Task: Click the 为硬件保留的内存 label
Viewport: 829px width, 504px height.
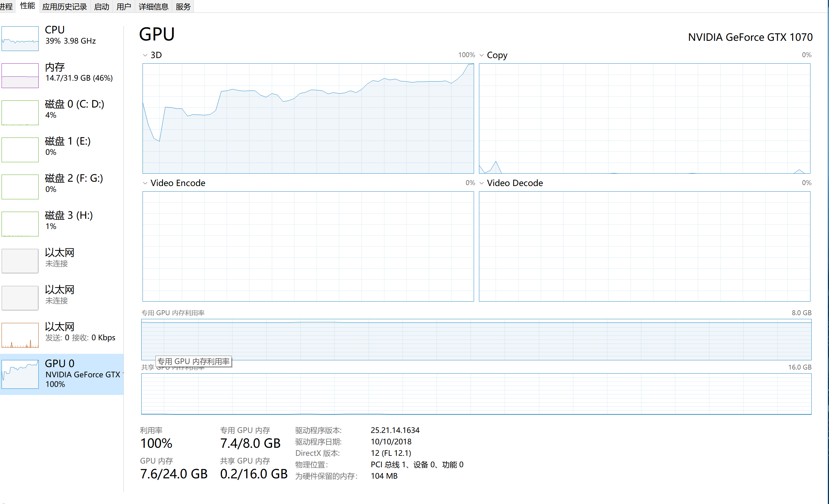Action: (x=326, y=476)
